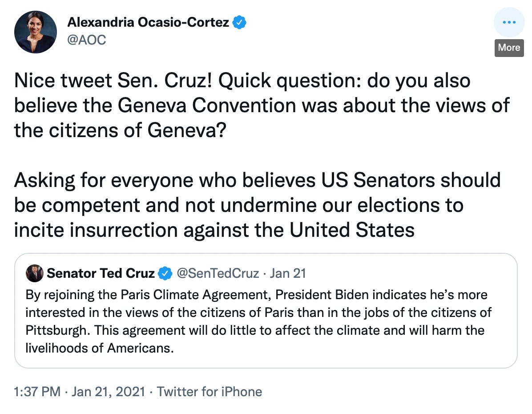This screenshot has width=532, height=414.
Task: Open Ted Cruz's small avatar in quoted tweet
Action: [x=35, y=273]
